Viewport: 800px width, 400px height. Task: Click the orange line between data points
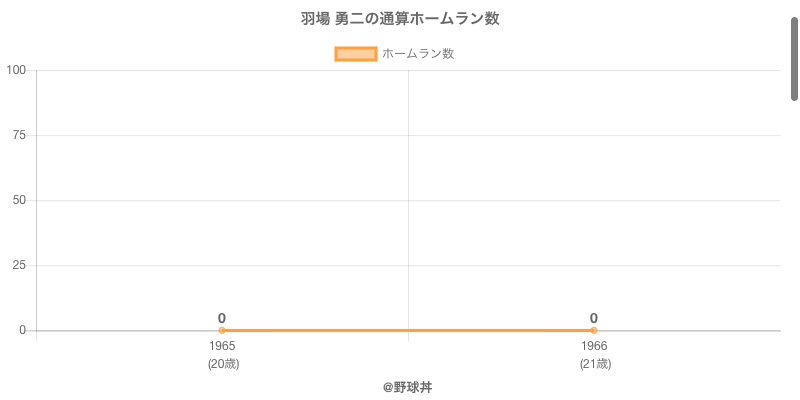408,330
